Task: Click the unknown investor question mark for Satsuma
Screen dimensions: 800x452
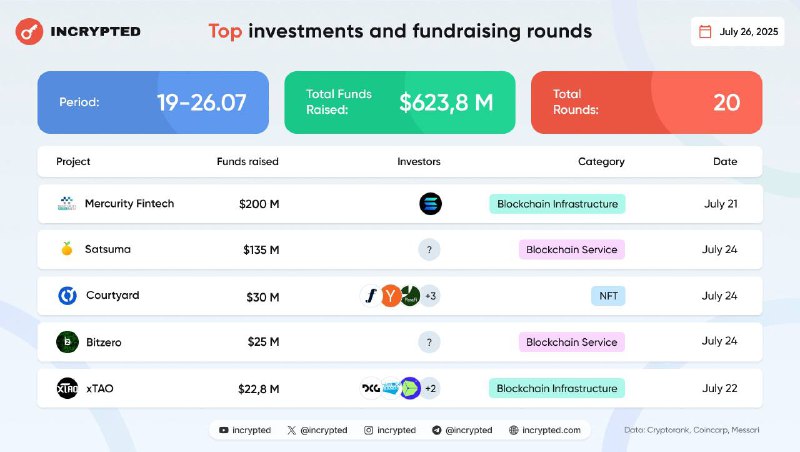Action: pyautogui.click(x=429, y=249)
